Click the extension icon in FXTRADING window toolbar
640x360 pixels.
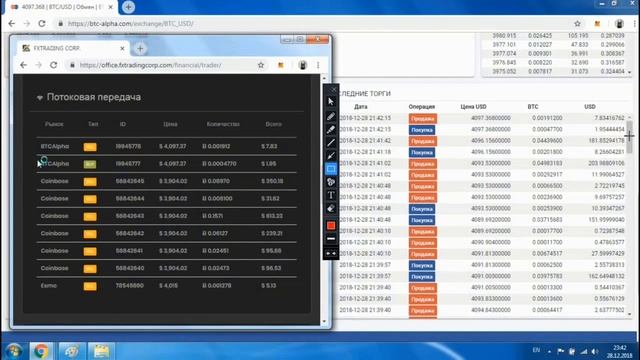pyautogui.click(x=281, y=65)
